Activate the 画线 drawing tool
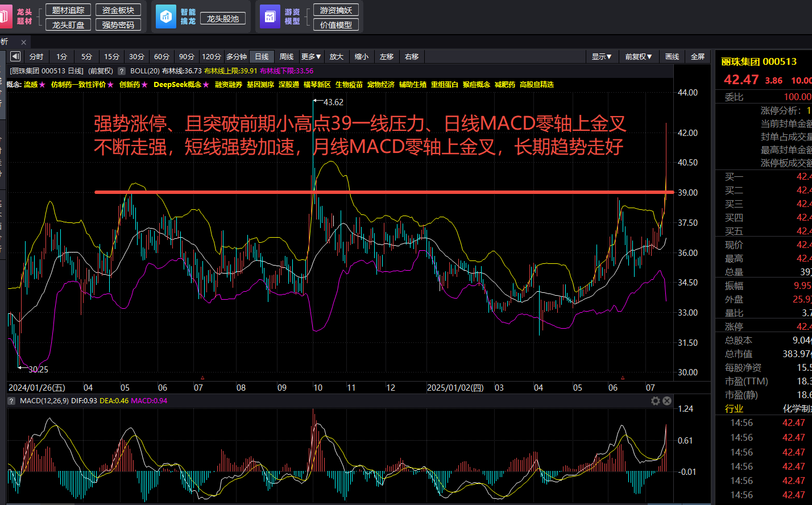 [672, 57]
